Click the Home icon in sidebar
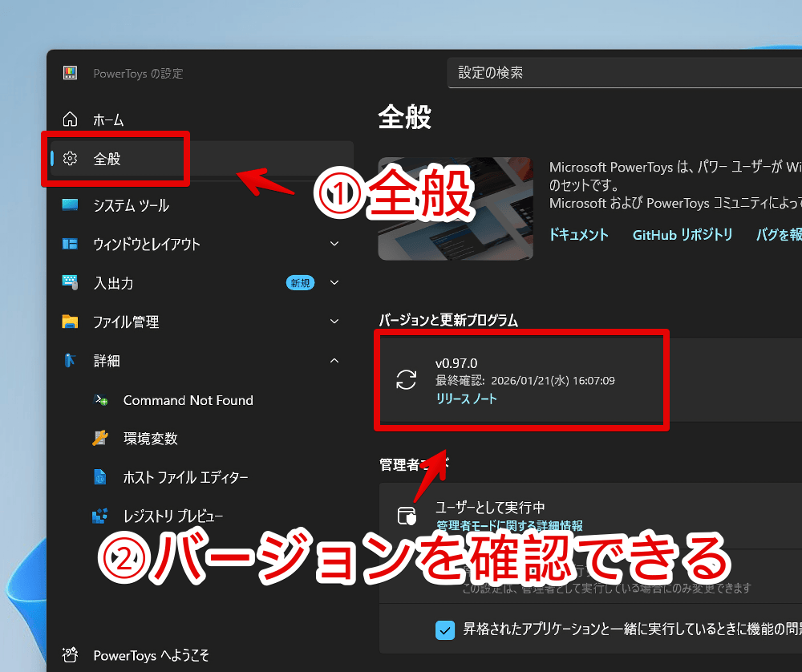The height and width of the screenshot is (672, 802). tap(71, 119)
